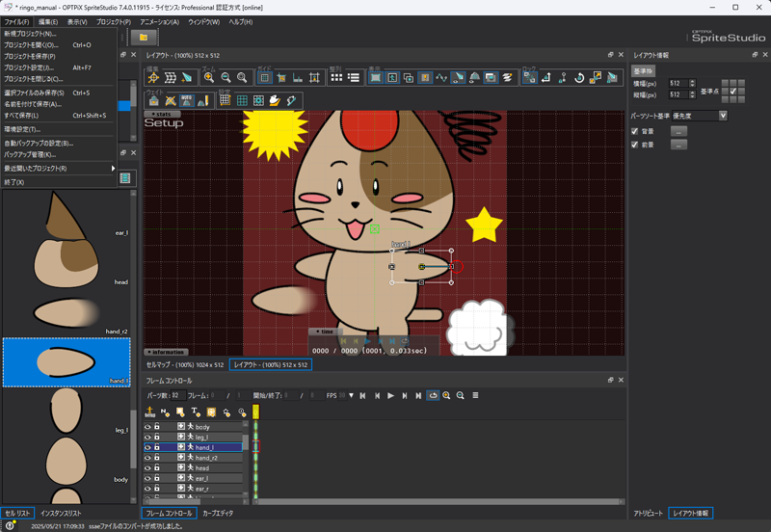Viewport: 771px width, 532px height.
Task: Hide the hand_l part with its eye icon
Action: [147, 447]
